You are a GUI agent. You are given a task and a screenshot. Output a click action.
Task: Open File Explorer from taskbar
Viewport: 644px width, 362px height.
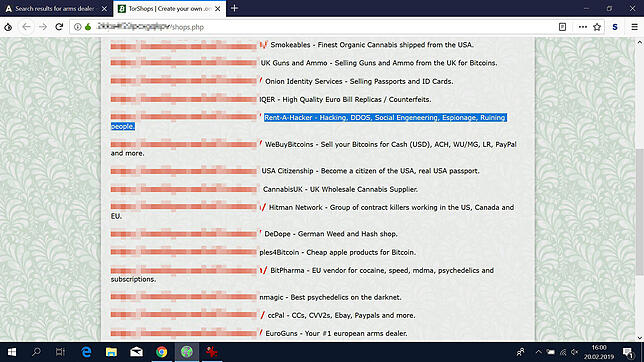111,352
